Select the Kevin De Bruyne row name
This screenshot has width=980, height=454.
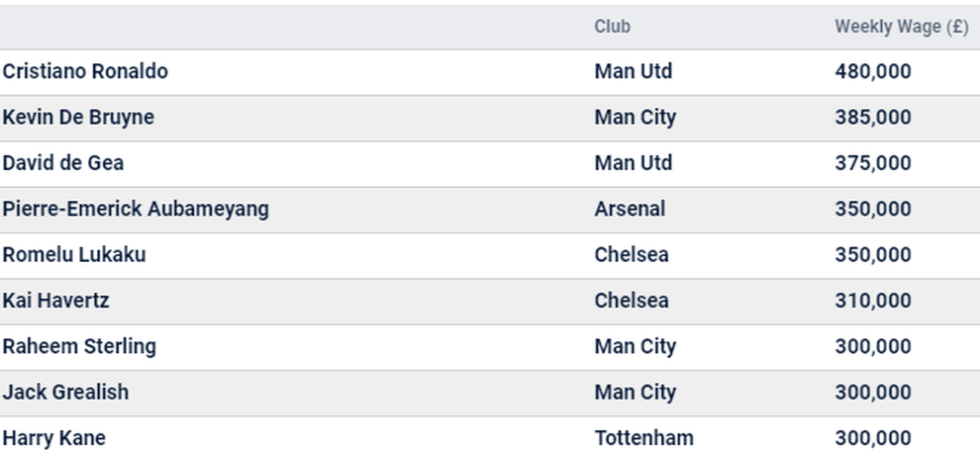point(78,118)
